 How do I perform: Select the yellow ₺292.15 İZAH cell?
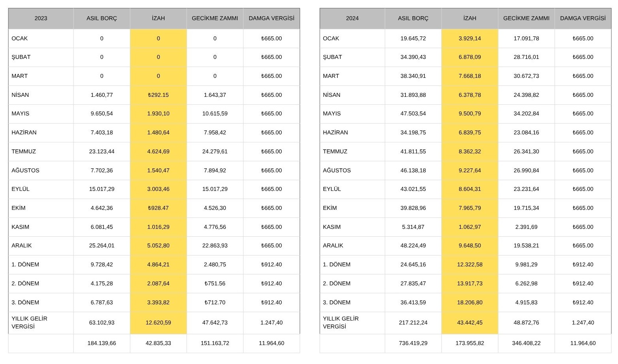tap(158, 95)
